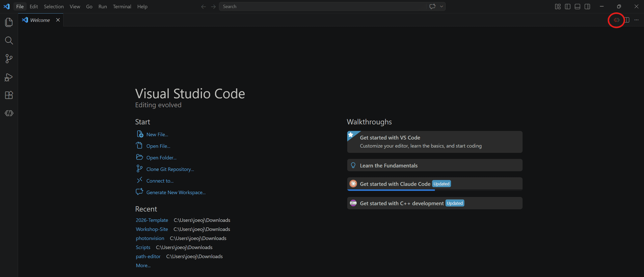Viewport: 644px width, 277px height.
Task: Click the Connect to remote icon
Action: (x=139, y=180)
